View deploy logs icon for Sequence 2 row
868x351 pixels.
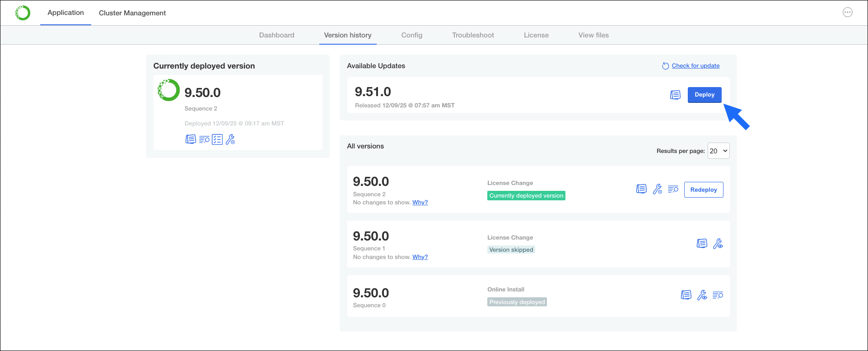(x=673, y=189)
